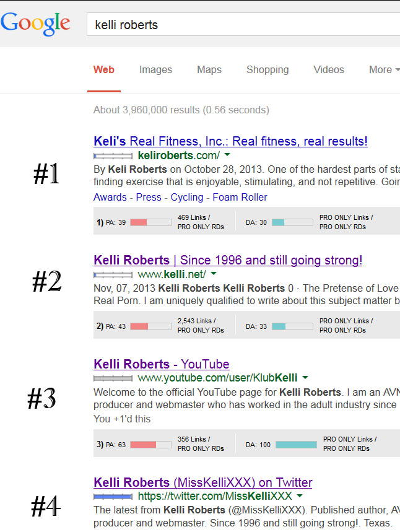The width and height of the screenshot is (400, 532).
Task: Click the PageRank bar beside the YouTube URL
Action: [113, 378]
